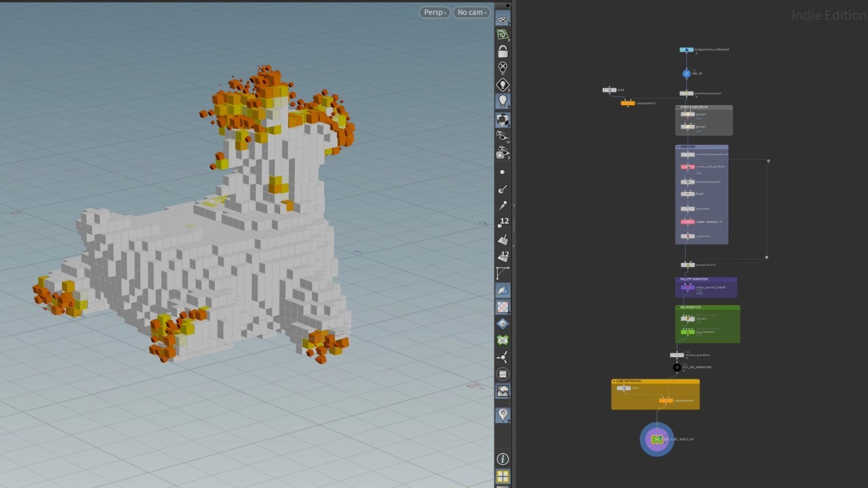Screen dimensions: 868x488
Task: Select the pink create direction N node
Action: 688,222
